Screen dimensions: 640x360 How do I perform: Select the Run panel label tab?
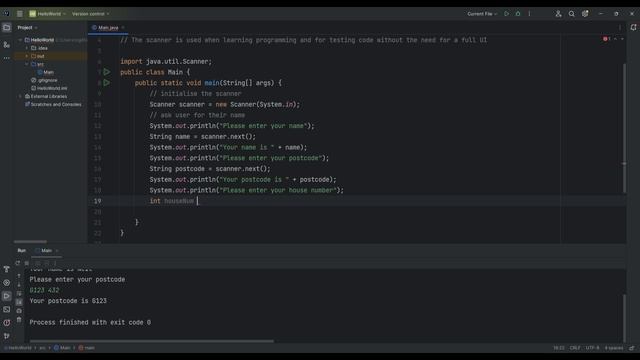pos(22,250)
